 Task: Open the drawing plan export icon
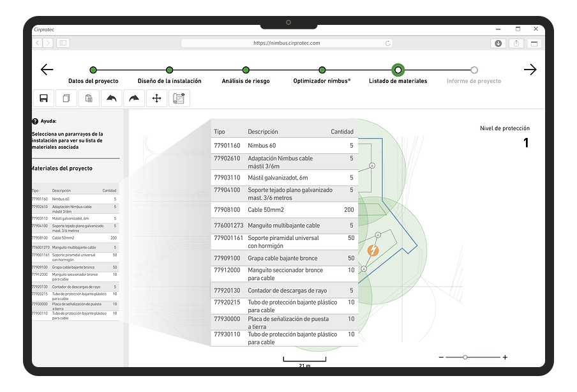tap(179, 98)
